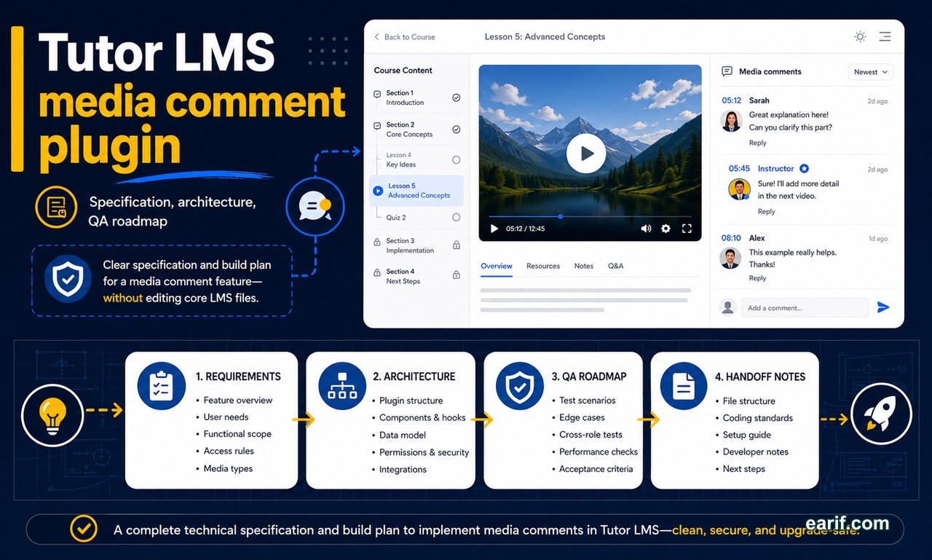
Task: Click the user avatar beside the comment box
Action: [x=727, y=307]
